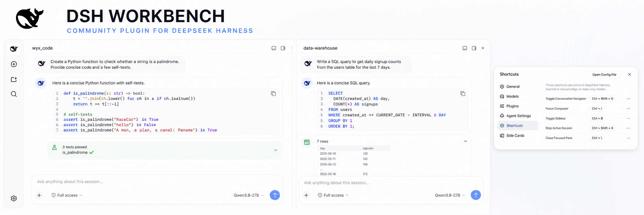Open more options for Toggle Sidebar shortcut
Screen dimensions: 644x215
628,118
